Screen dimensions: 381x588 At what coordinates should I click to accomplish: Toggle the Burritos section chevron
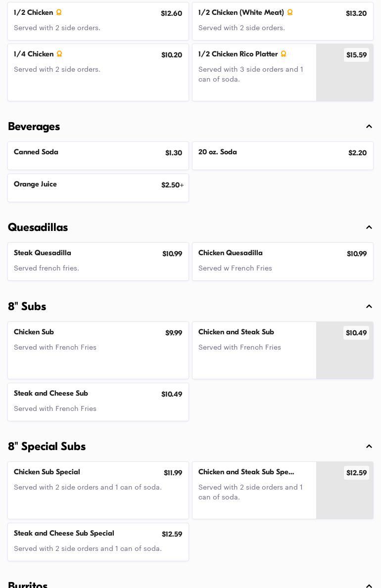pos(369,586)
